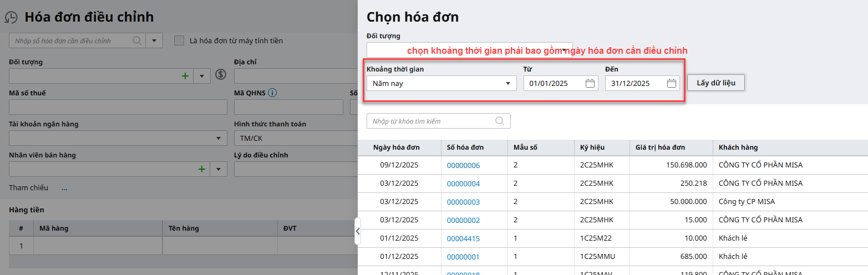Click the info icon next to Mã QHNS
Screen dimensions: 868x275
[272, 93]
